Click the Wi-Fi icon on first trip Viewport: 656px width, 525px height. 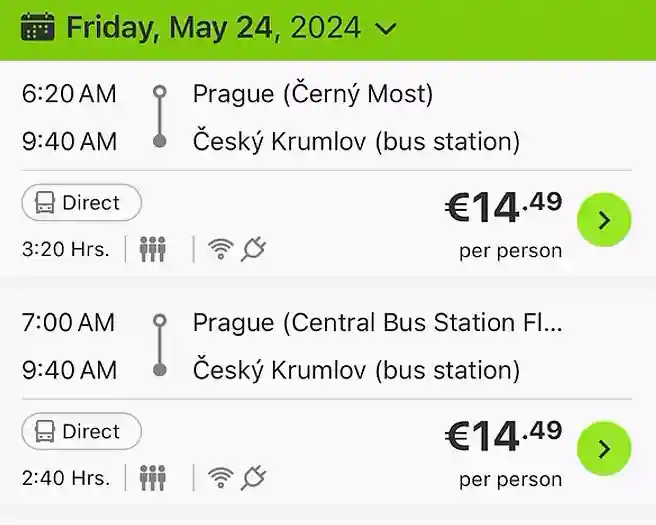[220, 249]
